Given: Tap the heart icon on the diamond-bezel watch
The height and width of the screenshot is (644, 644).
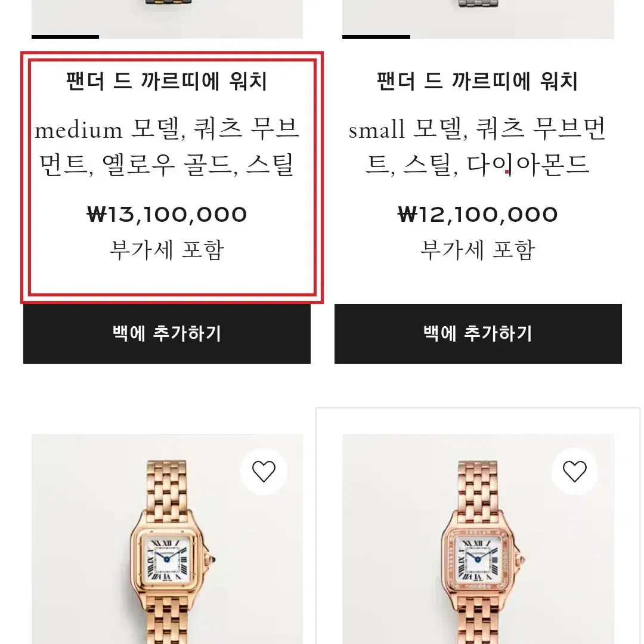Looking at the screenshot, I should pos(574,471).
